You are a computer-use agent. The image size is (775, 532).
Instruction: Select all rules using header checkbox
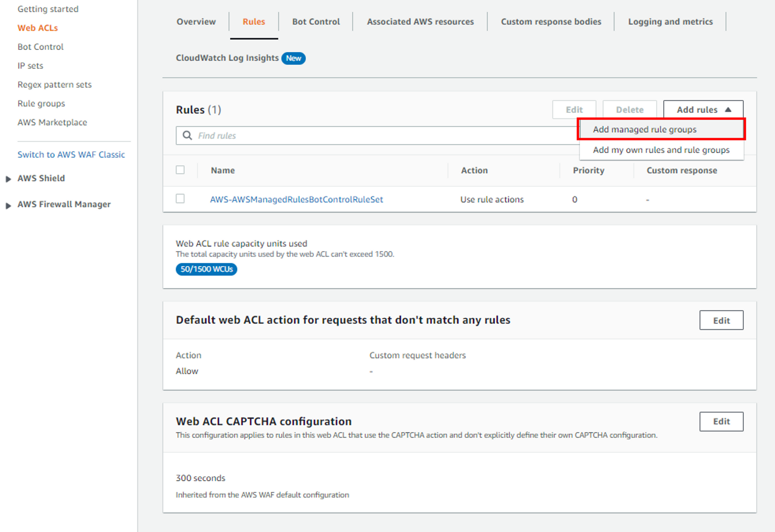tap(180, 170)
